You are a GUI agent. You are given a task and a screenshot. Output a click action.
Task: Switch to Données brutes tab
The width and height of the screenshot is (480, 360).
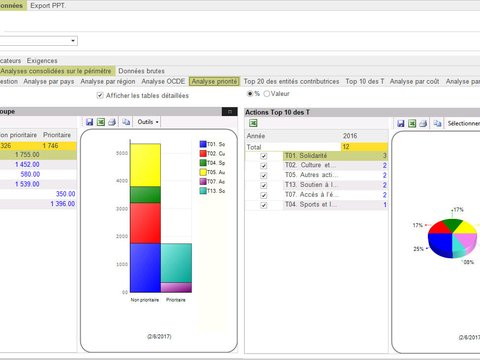[x=141, y=71]
